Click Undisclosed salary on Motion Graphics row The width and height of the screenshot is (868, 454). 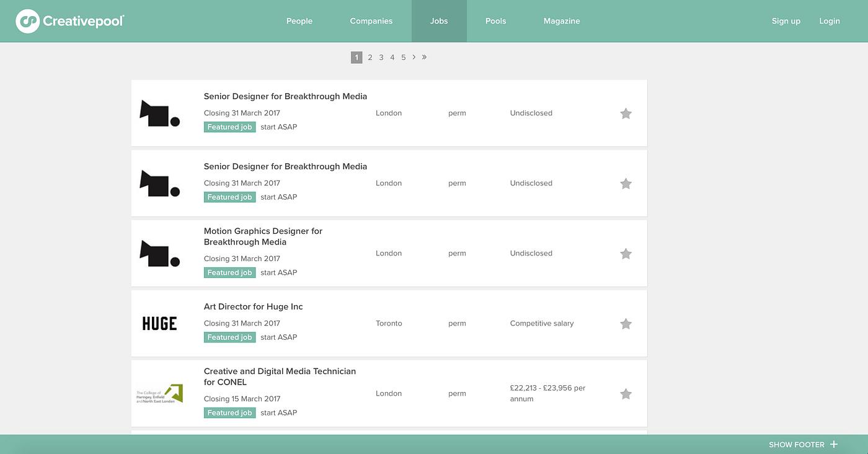[531, 253]
